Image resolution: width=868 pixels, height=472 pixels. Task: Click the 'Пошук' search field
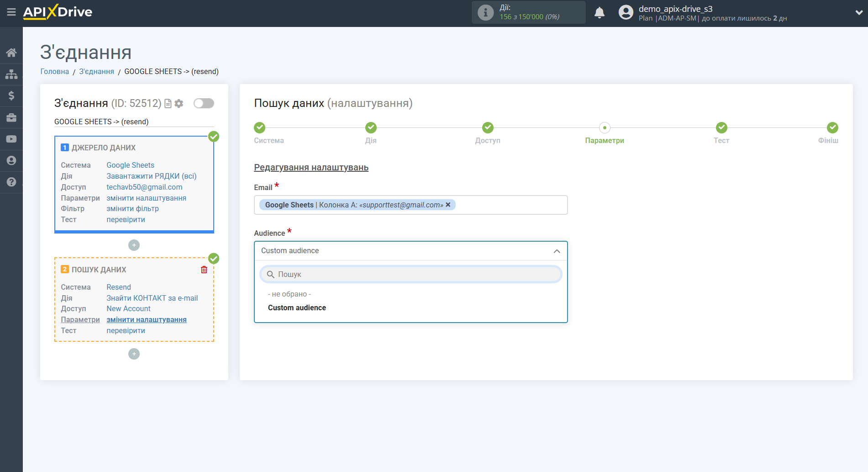(x=411, y=274)
